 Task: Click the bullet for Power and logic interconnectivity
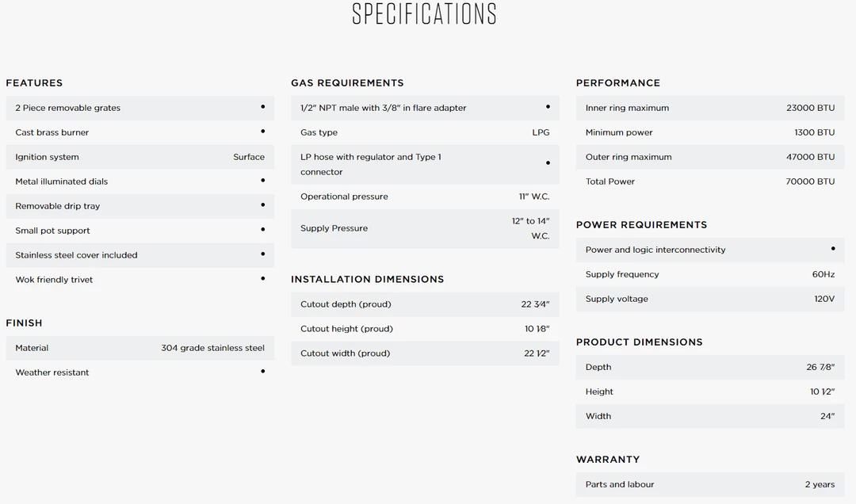coord(833,249)
